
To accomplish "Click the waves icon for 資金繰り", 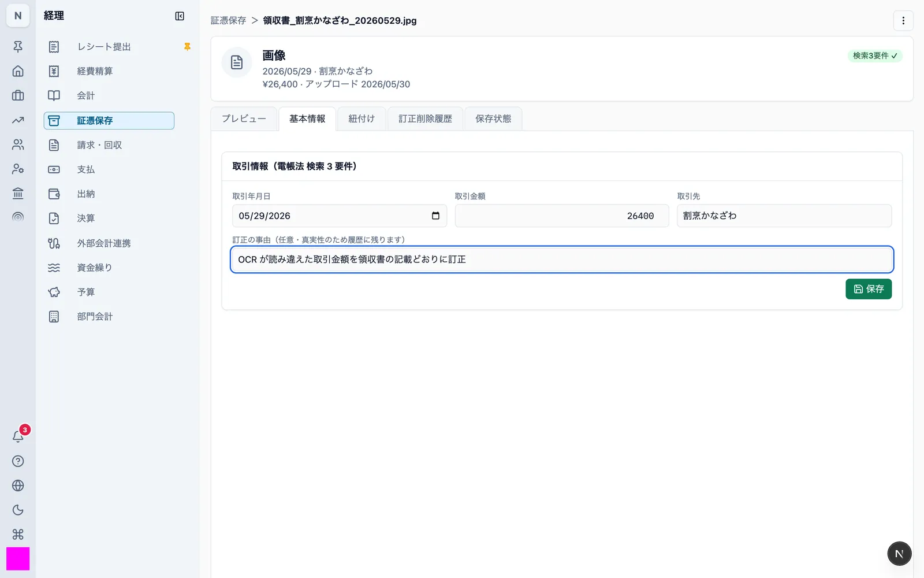I will [x=54, y=268].
